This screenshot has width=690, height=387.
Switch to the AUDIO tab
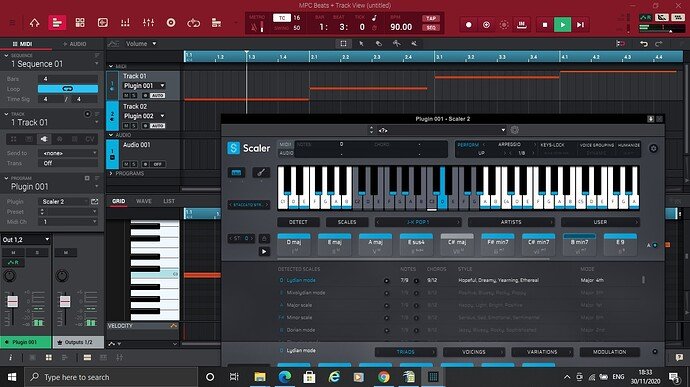coord(75,44)
